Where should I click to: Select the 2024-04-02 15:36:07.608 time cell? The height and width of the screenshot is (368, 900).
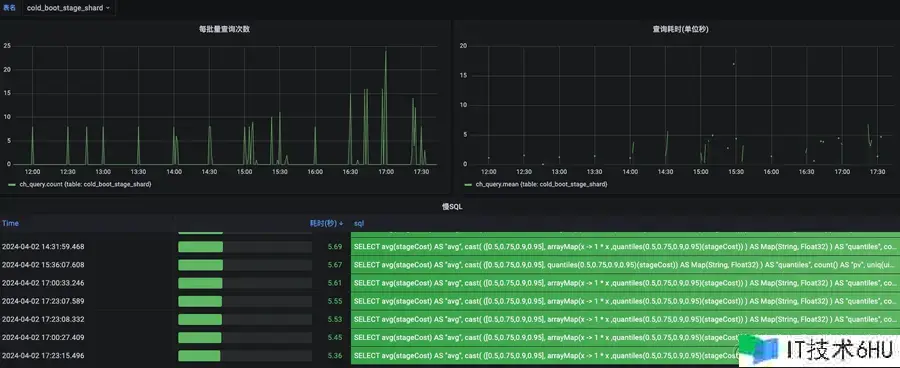[x=43, y=265]
